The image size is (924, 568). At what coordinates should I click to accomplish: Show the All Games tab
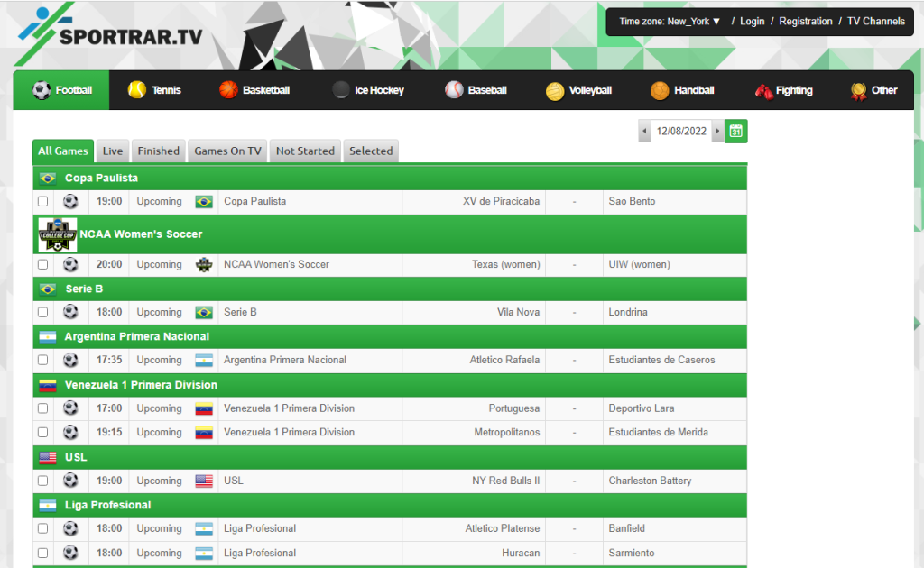tap(63, 151)
